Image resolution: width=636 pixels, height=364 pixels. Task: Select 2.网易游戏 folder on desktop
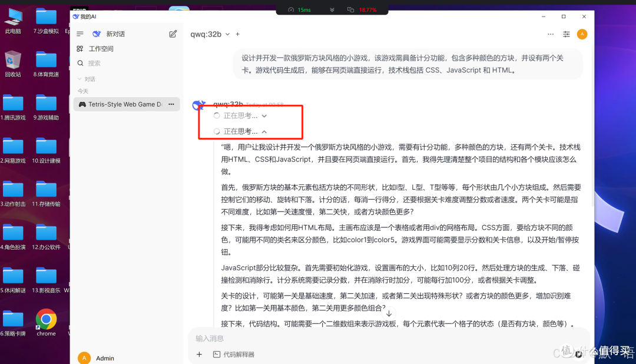(13, 151)
